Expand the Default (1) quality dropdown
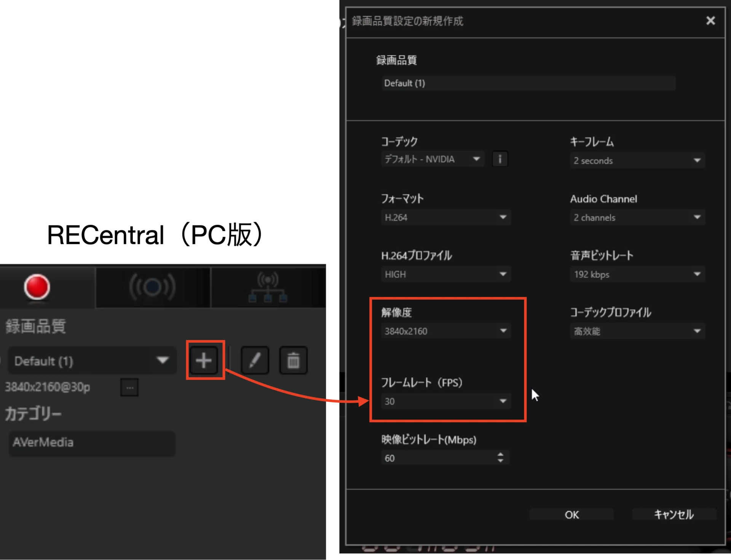 (x=91, y=361)
